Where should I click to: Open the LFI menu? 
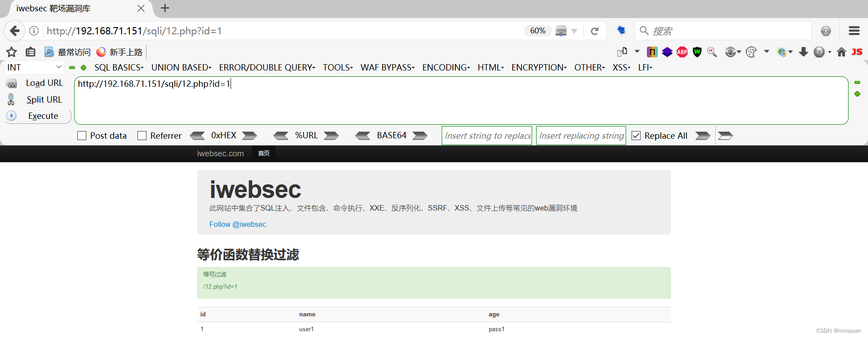tap(645, 67)
